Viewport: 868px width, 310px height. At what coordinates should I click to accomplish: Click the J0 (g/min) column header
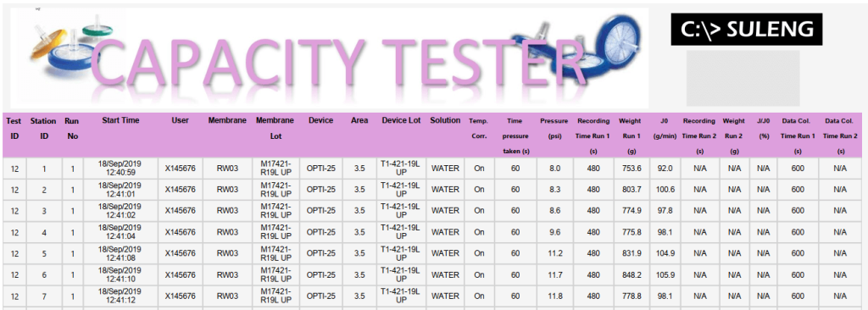[665, 128]
